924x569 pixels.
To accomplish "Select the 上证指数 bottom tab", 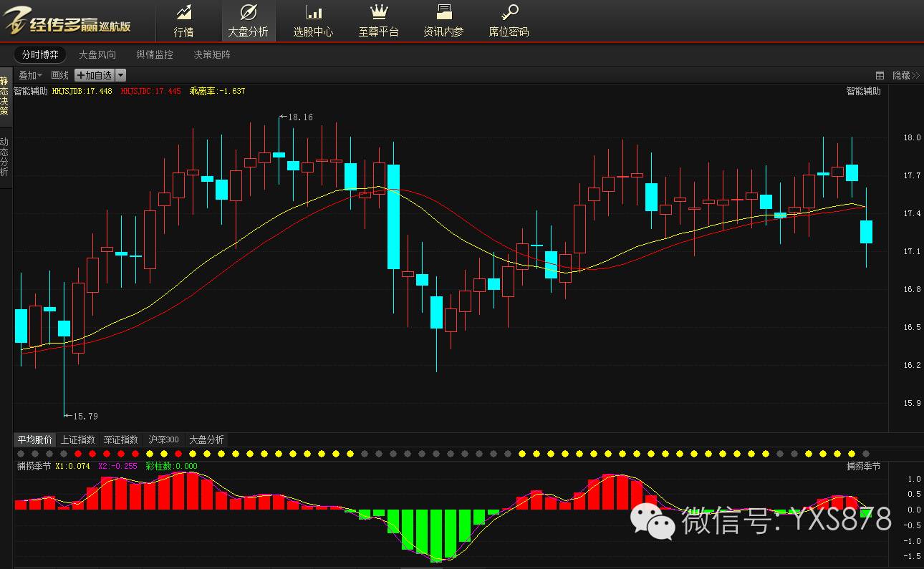I will coord(77,439).
